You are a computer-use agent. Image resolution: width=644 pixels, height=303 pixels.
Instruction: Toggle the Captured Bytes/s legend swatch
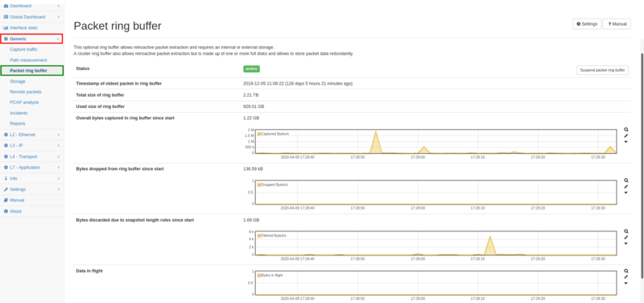pos(259,134)
